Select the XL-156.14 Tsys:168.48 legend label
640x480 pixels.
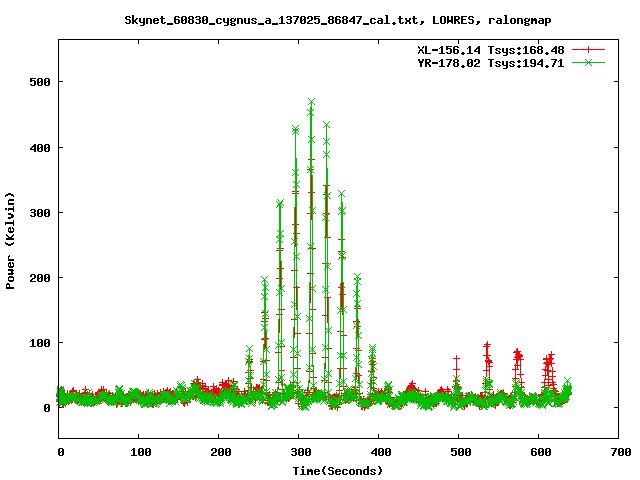(491, 50)
